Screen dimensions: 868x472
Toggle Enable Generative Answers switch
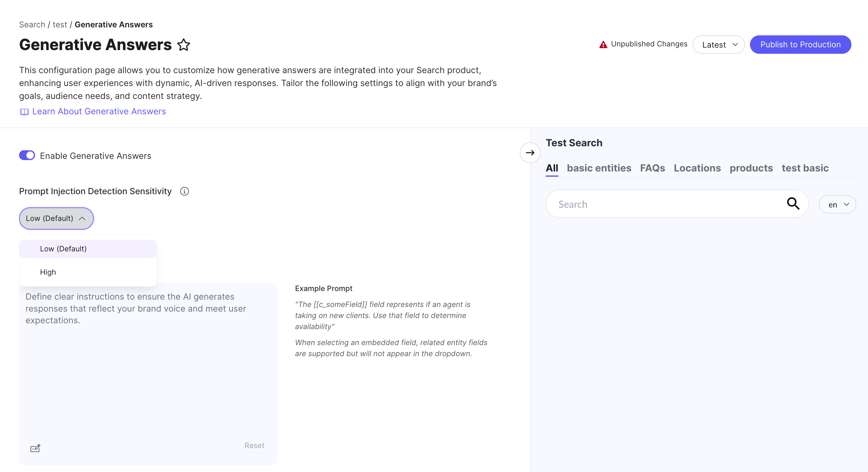tap(27, 155)
